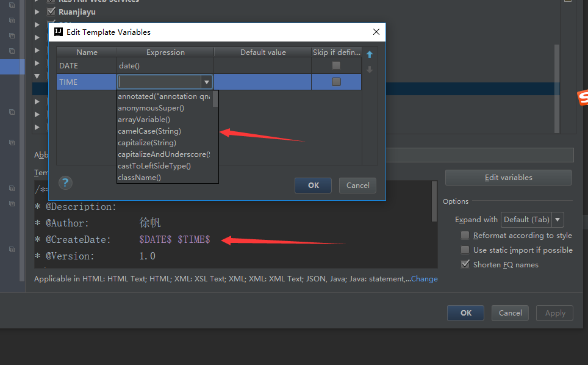Click the Edit variables button
The image size is (588, 365).
(x=509, y=178)
